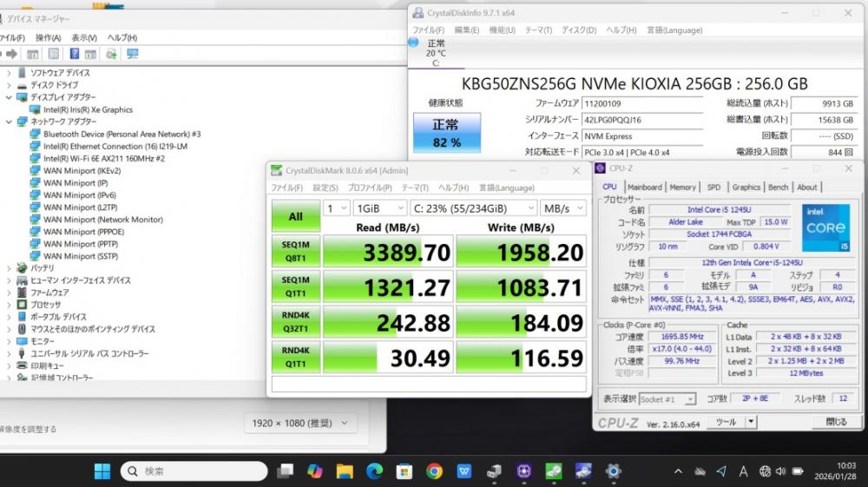The image size is (868, 487).
Task: Open the 機能(U) menu in CrystalDiskInfo
Action: point(502,30)
